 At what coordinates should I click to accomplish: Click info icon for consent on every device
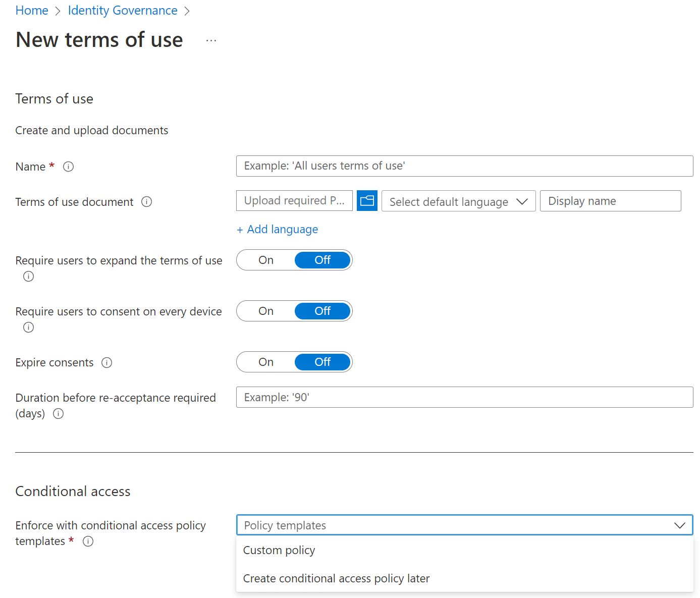[28, 327]
